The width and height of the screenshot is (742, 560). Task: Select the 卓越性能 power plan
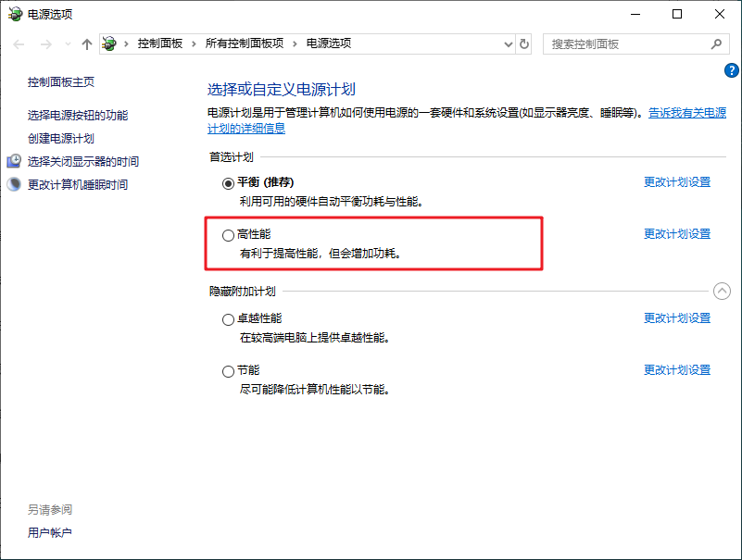coord(229,319)
